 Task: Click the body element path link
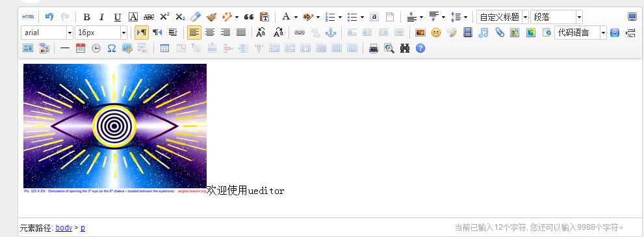(64, 227)
